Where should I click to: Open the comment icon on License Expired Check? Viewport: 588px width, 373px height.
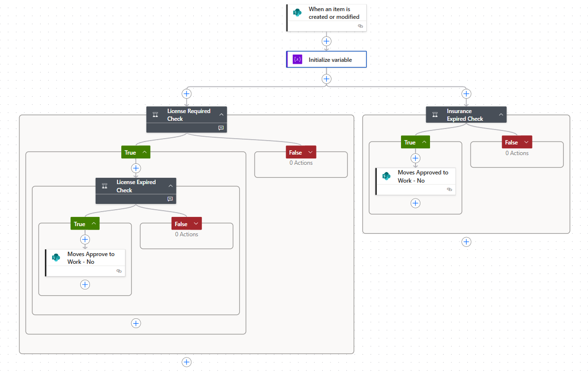click(x=170, y=199)
